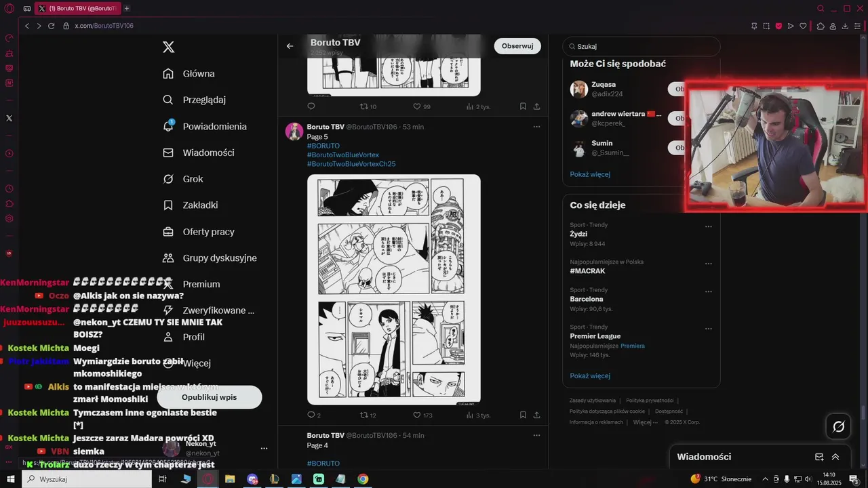Screen dimensions: 868x488
Task: Open the pinboard pin icon in toolbar
Action: [754, 26]
